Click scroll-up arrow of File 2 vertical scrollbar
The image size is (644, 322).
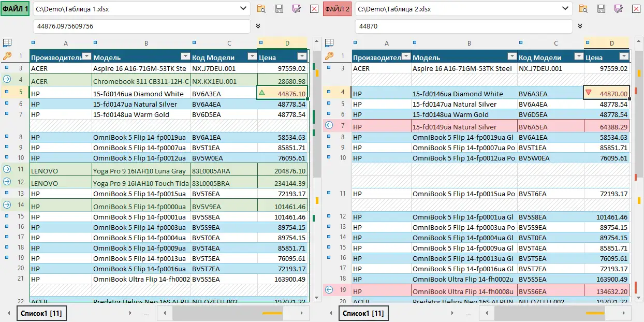638,43
